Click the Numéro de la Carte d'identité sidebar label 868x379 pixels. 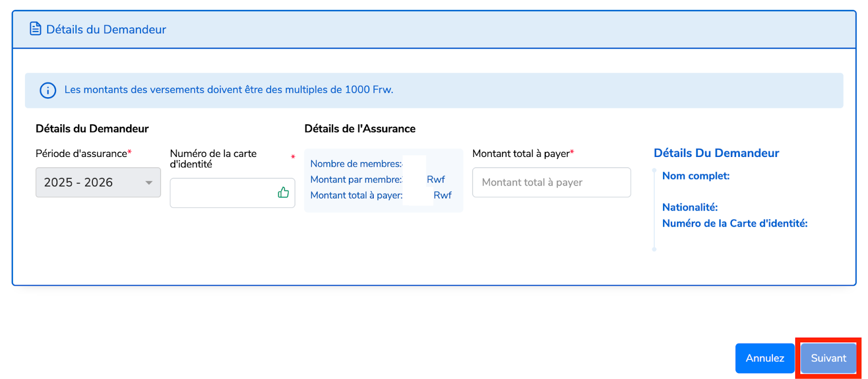tap(735, 224)
